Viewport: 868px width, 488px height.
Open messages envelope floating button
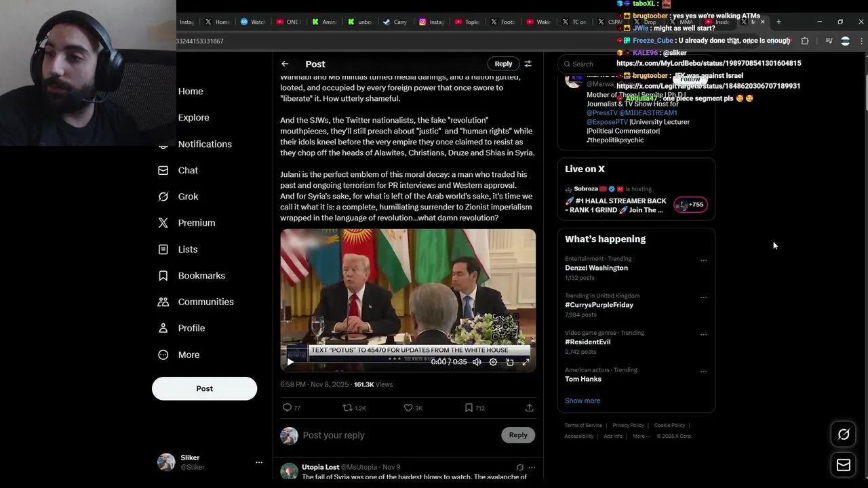[x=844, y=465]
